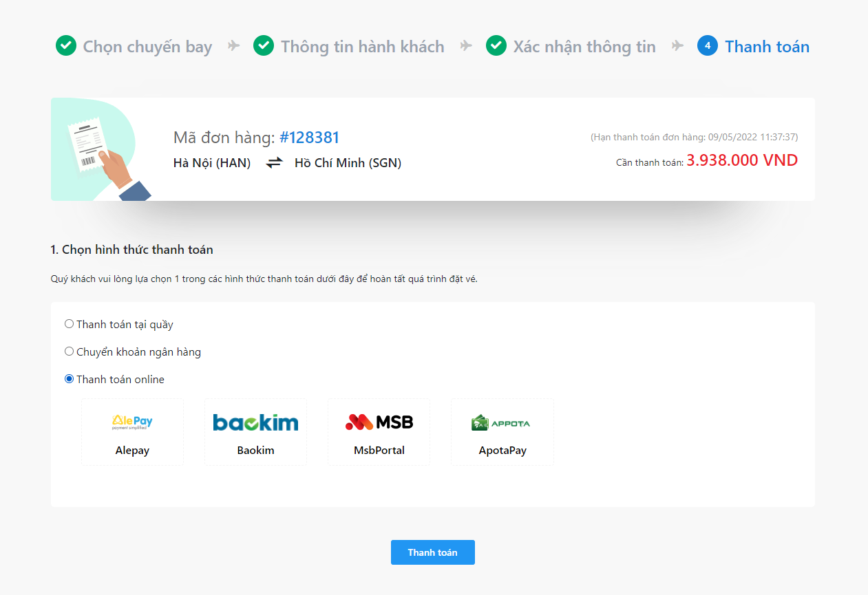Screen dimensions: 868x595
Task: Choose the Baokim payment logo
Action: (x=255, y=422)
